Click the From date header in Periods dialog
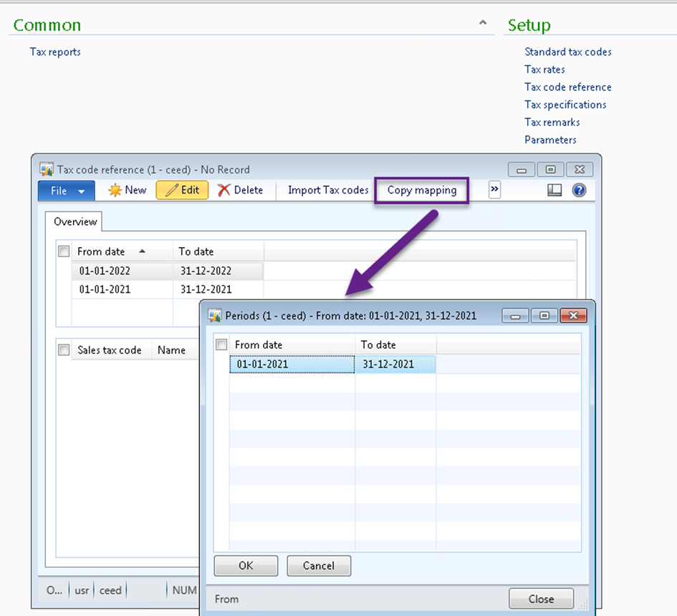 tap(292, 345)
